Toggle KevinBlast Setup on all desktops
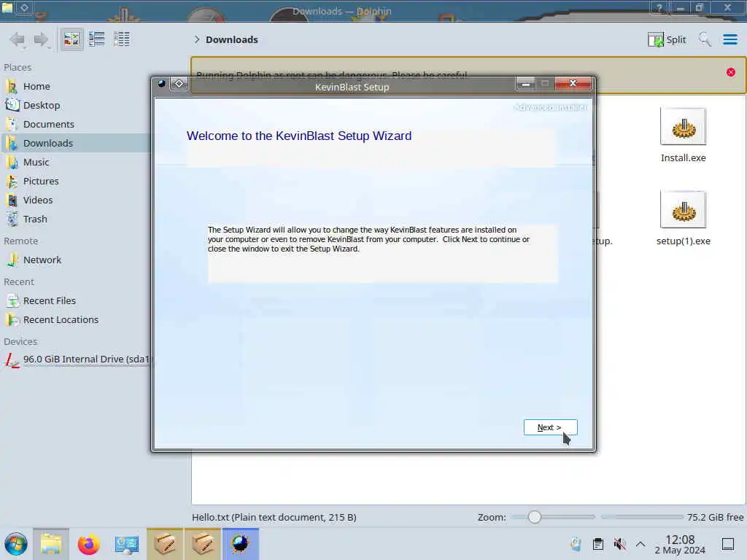 click(179, 83)
